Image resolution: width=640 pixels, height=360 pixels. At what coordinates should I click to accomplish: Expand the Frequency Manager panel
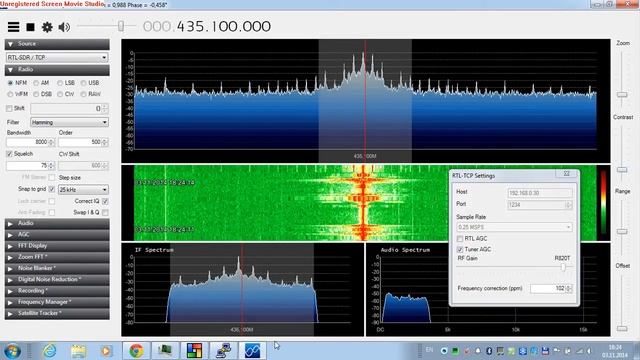point(57,302)
